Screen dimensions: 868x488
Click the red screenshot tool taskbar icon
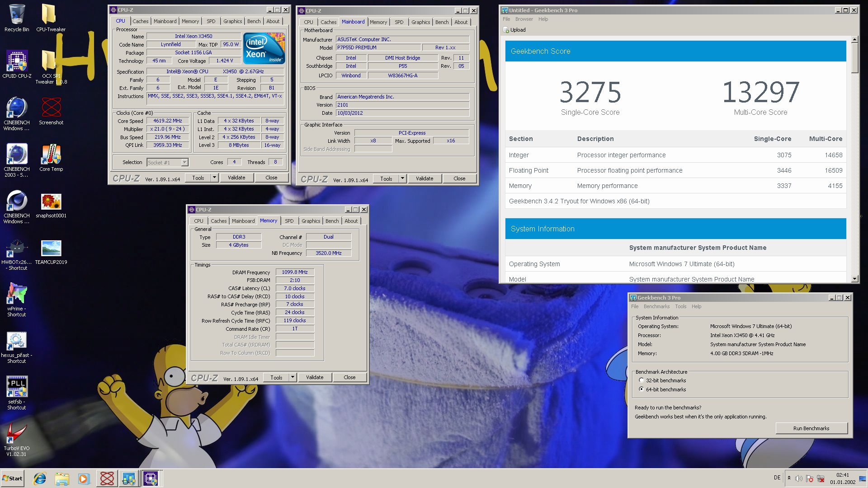(x=107, y=479)
